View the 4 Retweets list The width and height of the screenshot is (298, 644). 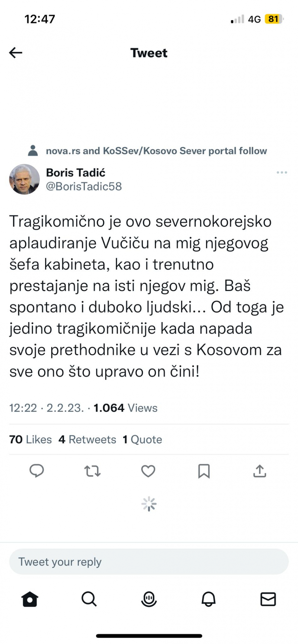coord(87,439)
